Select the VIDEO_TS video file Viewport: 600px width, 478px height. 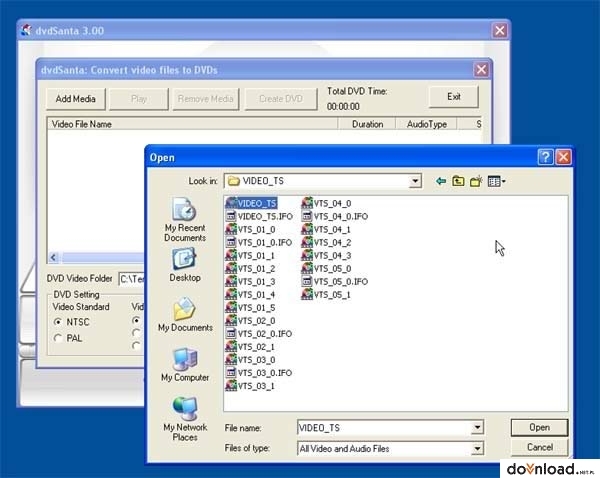(251, 203)
